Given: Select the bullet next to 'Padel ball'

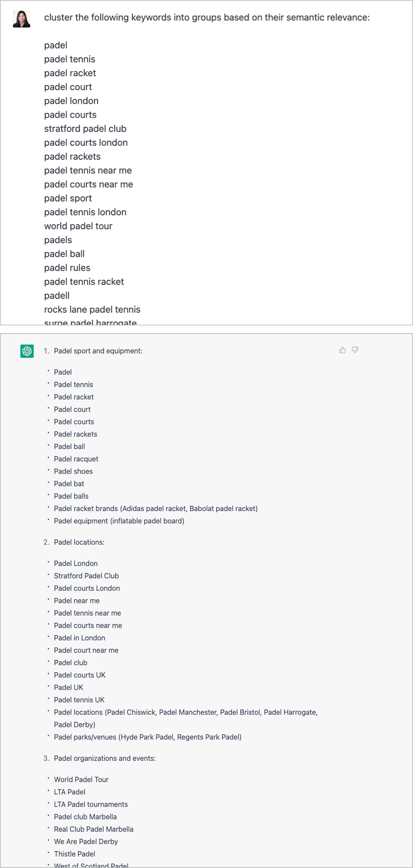Looking at the screenshot, I should tap(49, 446).
